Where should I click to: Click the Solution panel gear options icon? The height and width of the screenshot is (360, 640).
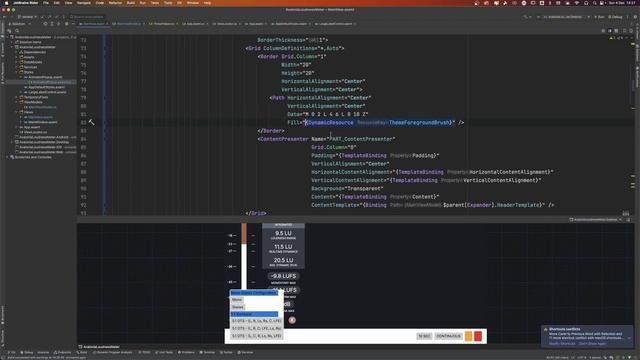tap(67, 24)
